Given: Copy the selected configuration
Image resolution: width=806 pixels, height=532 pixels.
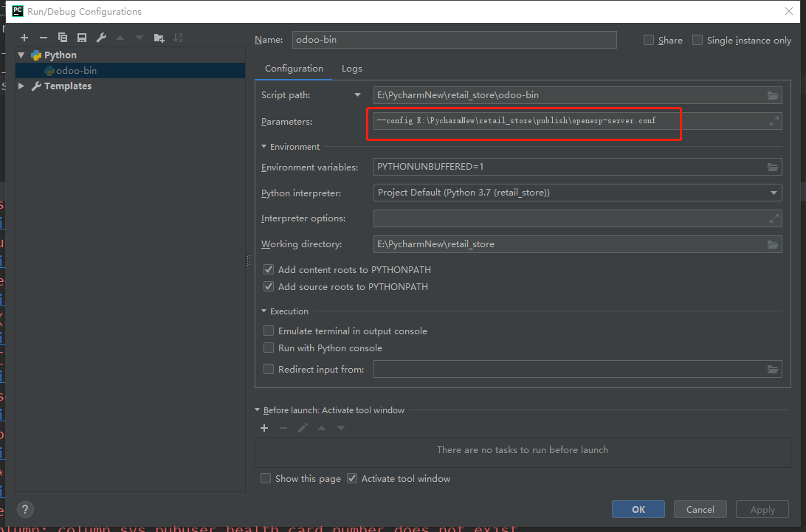Looking at the screenshot, I should pos(62,38).
